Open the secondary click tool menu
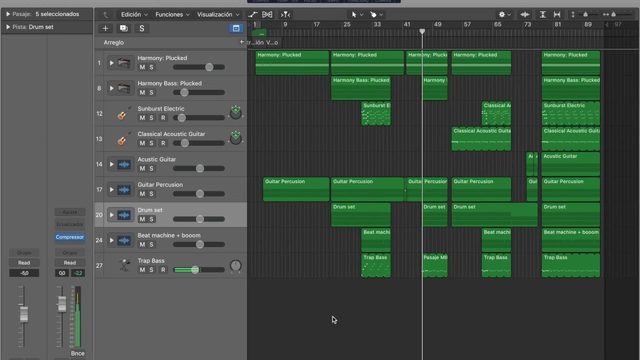 click(x=376, y=14)
